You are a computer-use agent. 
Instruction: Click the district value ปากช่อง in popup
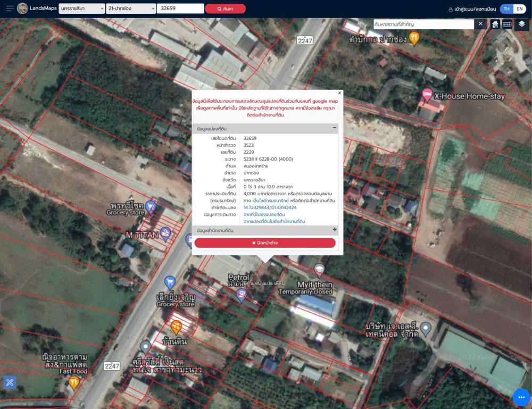click(251, 173)
